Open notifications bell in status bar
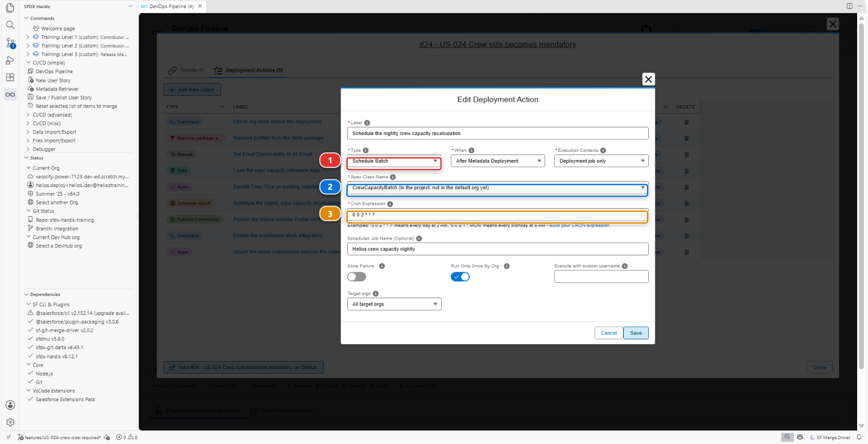 (x=859, y=437)
